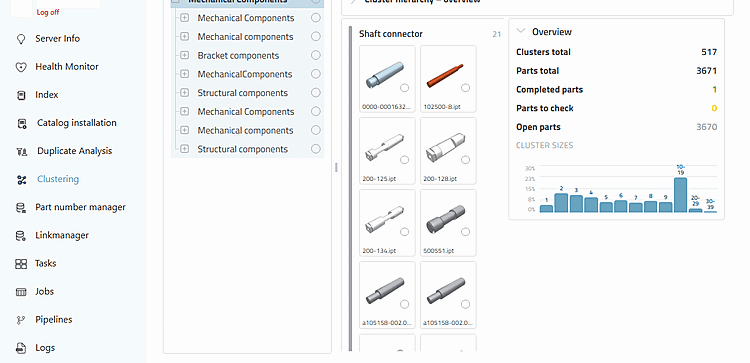Select the radio circle on 200-128.ipt
The height and width of the screenshot is (363, 750).
(465, 160)
